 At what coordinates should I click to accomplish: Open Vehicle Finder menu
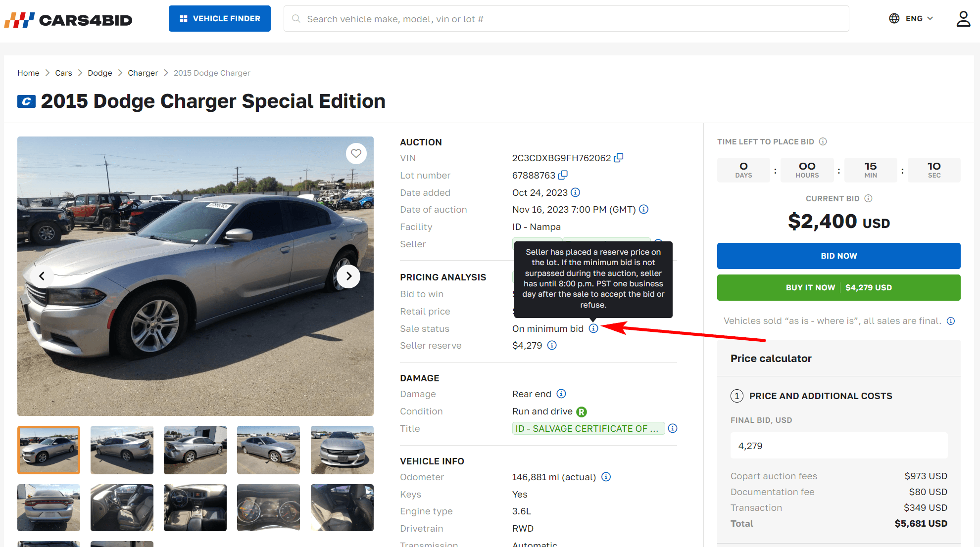coord(219,19)
